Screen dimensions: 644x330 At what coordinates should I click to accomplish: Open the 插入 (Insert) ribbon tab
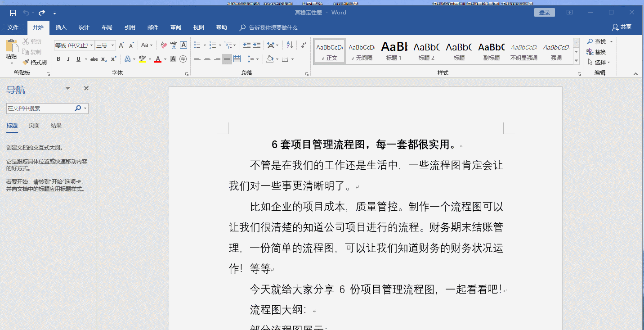click(61, 27)
